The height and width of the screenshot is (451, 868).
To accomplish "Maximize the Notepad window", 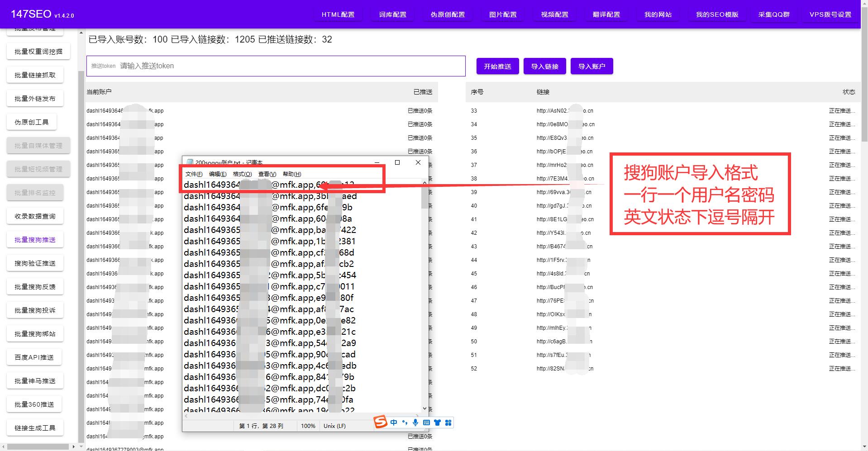I will (x=397, y=162).
